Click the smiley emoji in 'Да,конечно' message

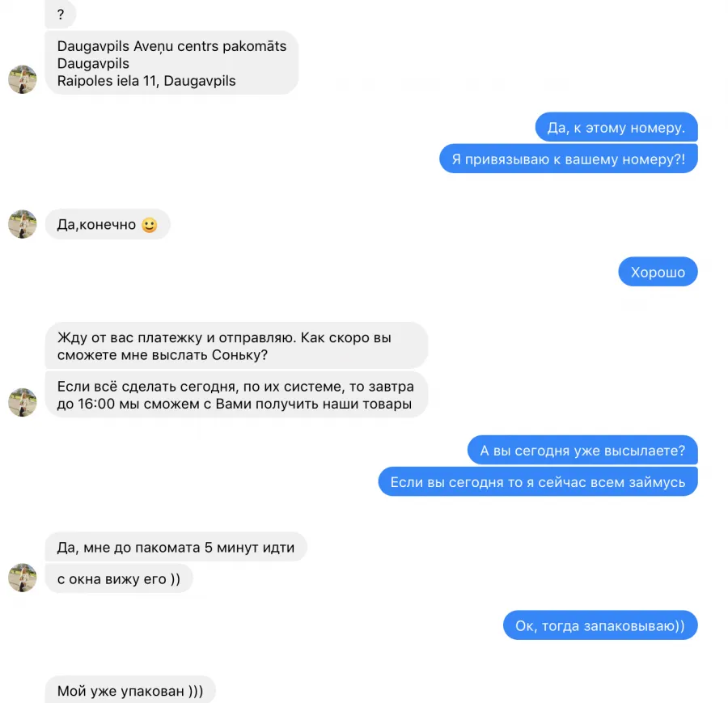150,225
